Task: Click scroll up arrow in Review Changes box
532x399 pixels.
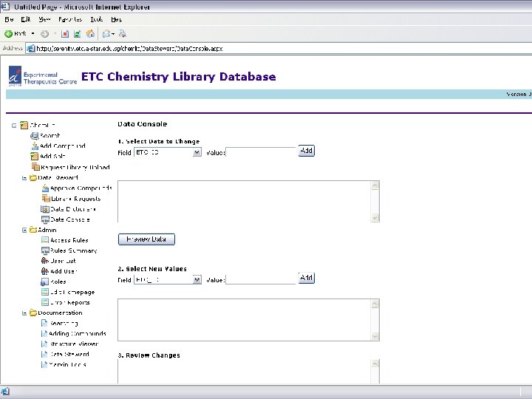Action: click(375, 364)
